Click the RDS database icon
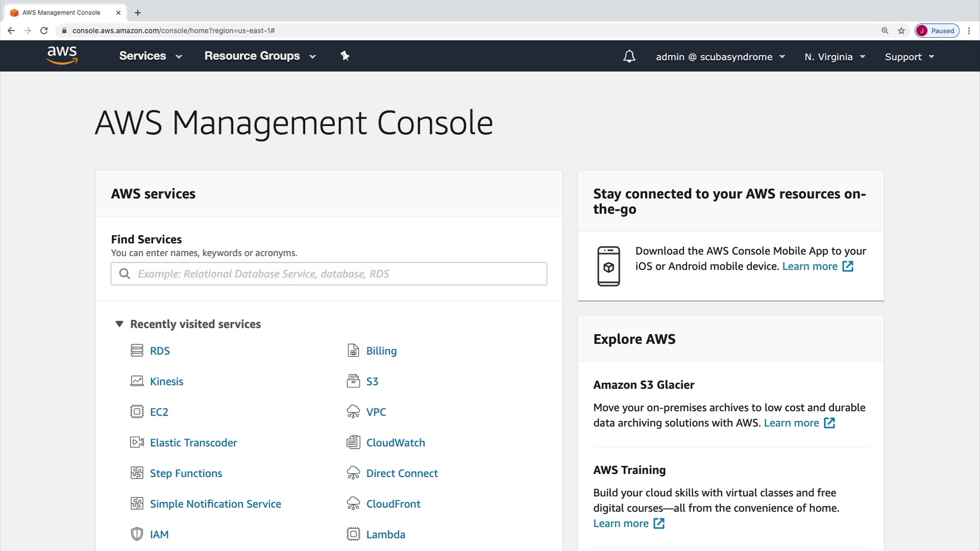The width and height of the screenshot is (980, 551). 137,350
